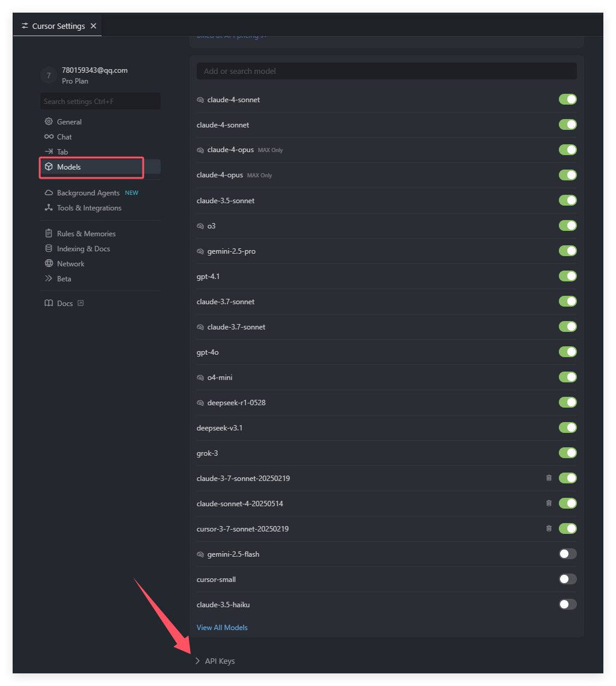Screen dimensions: 616x686
Task: Delete claude-3-7-sonnet-20250219 with its trash icon
Action: click(x=549, y=478)
